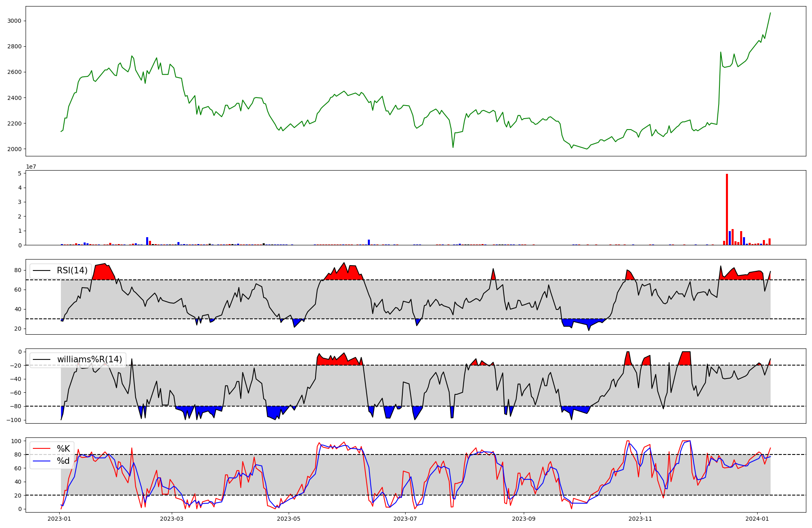
Task: Click the 3000 price axis tick label
Action: [15, 21]
